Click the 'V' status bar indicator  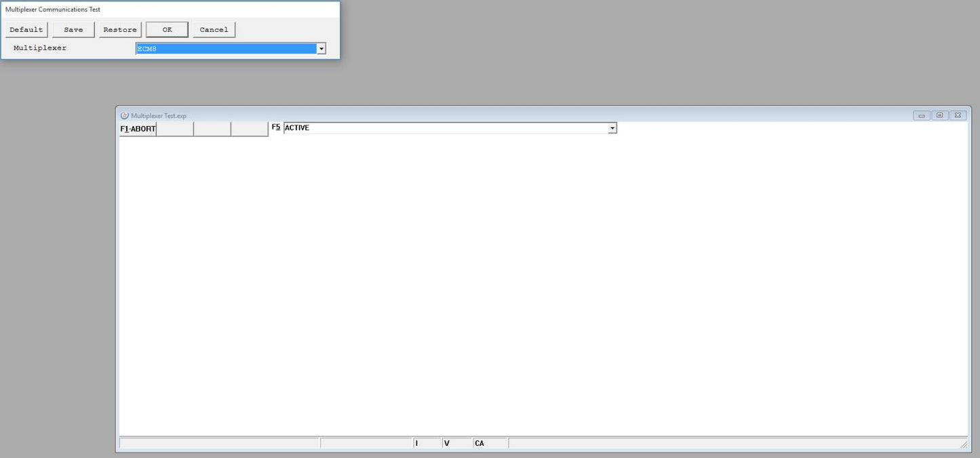click(x=456, y=443)
